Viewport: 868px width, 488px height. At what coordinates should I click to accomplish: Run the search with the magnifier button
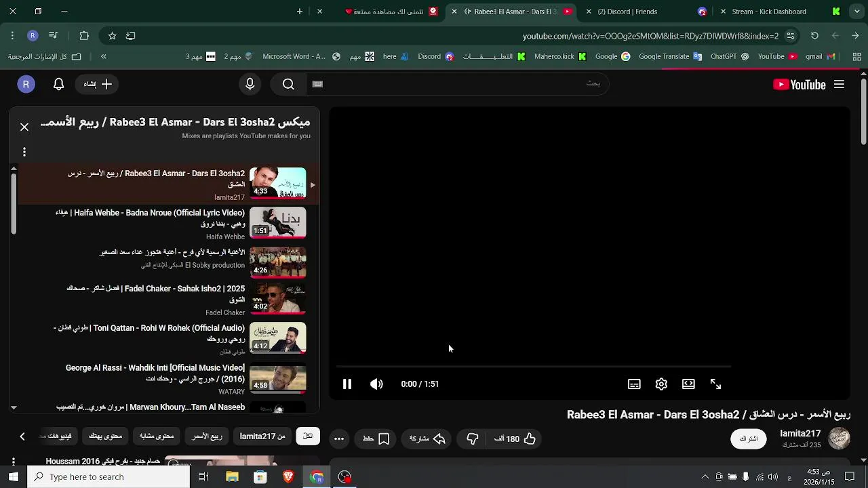[288, 84]
